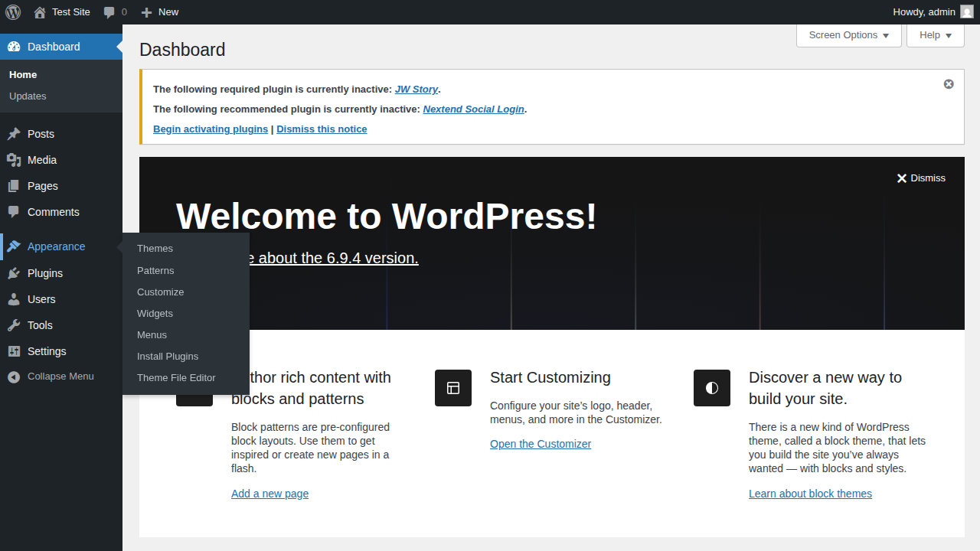Expand the Screen Options dropdown
The image size is (980, 551).
pos(848,35)
